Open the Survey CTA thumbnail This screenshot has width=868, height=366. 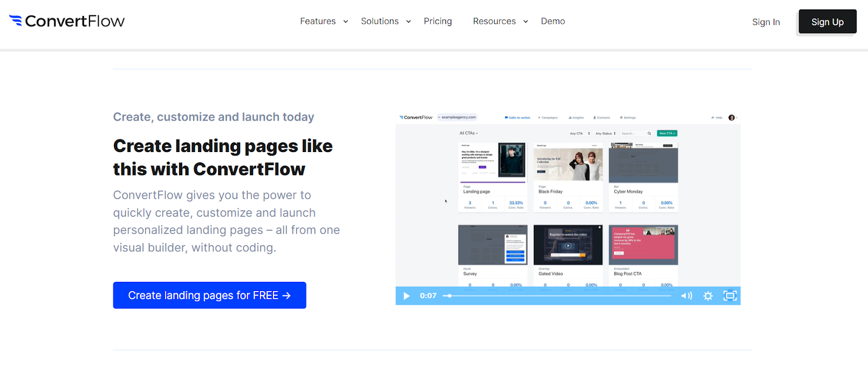[493, 245]
